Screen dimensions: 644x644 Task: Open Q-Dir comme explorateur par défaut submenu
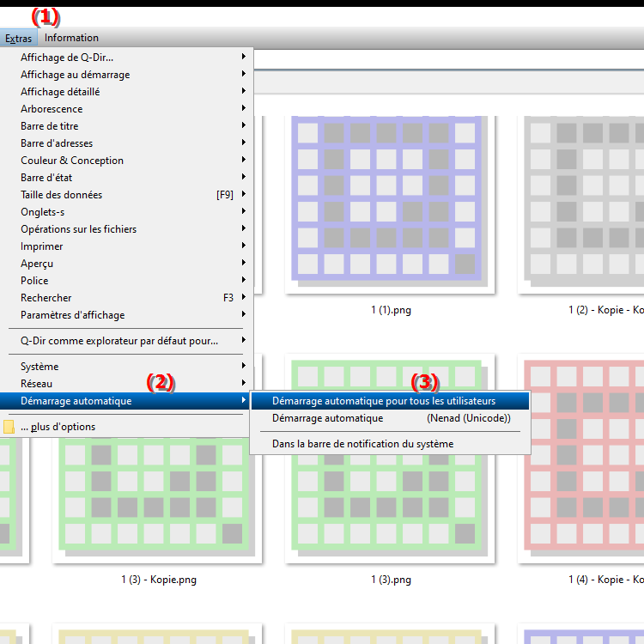pos(126,341)
